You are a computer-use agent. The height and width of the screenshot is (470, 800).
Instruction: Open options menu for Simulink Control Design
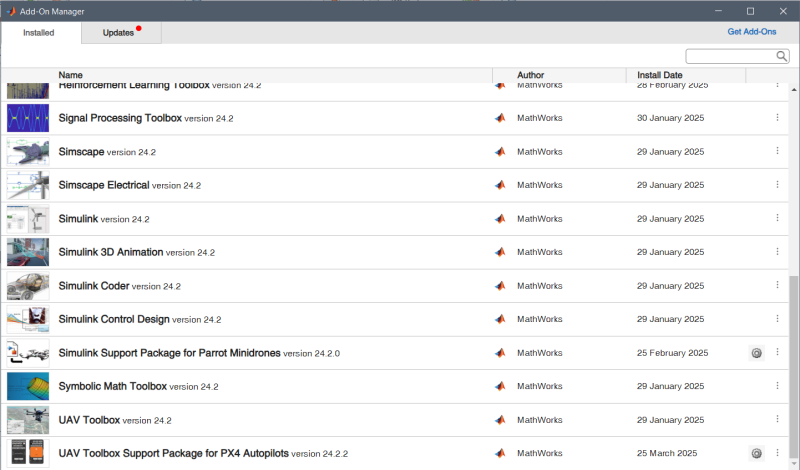tap(777, 318)
